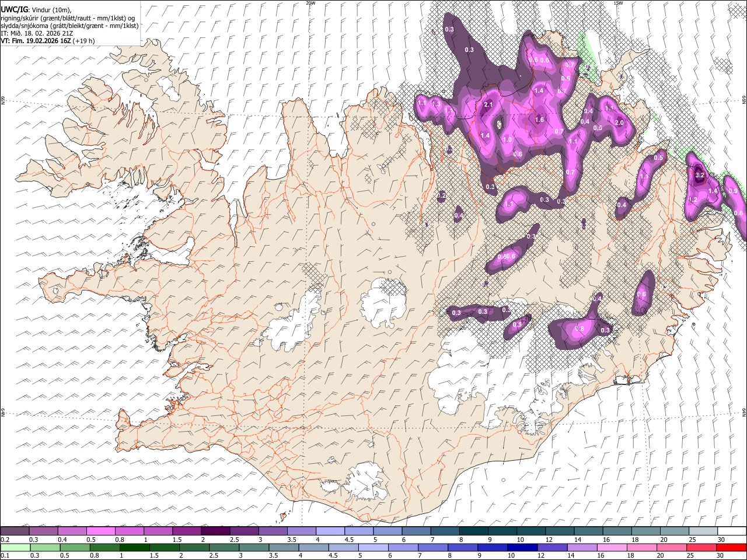Screen dimensions: 747x560
Task: Select the light pink swatch between 16 and 18, lower legend row
Action: (612, 547)
